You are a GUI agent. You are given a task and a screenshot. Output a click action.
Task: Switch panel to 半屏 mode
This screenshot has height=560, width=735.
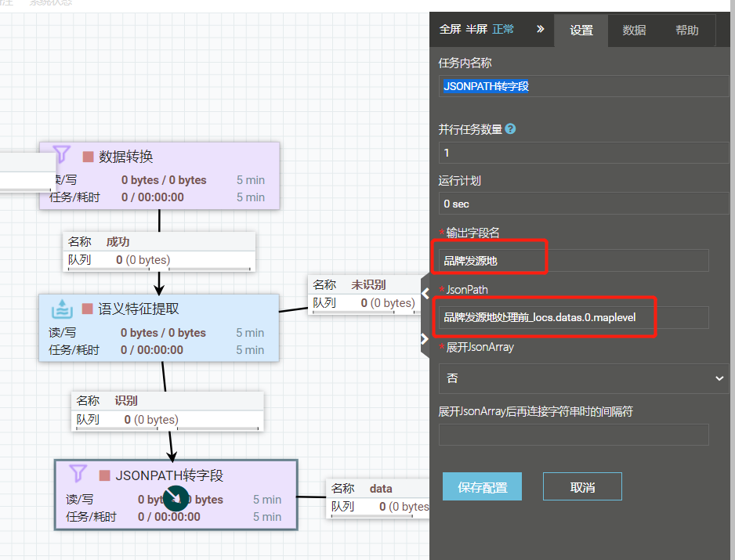[476, 29]
